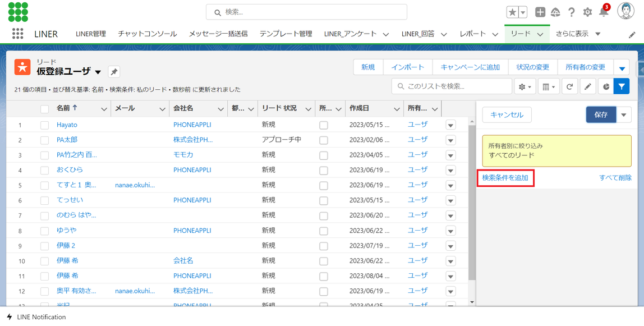Open row actions for Hayato

point(450,125)
